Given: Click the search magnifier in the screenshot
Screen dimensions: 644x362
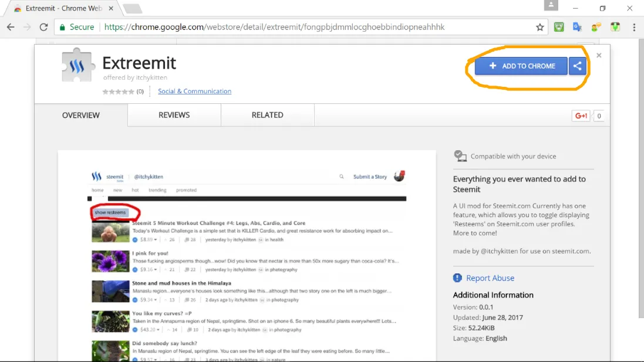Looking at the screenshot, I should tap(341, 177).
